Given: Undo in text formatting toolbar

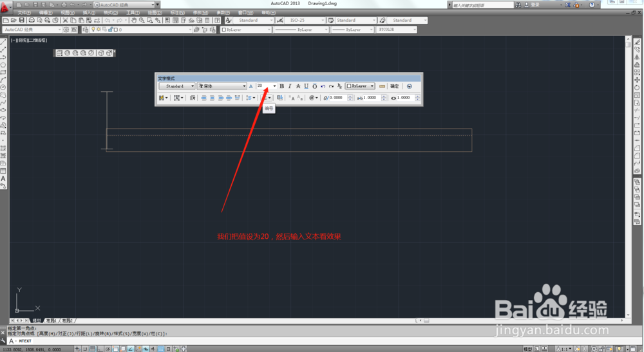Looking at the screenshot, I should pos(323,86).
